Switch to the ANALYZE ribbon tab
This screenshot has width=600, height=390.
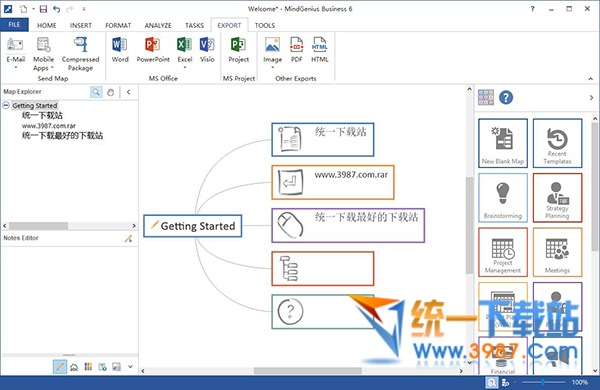[158, 25]
